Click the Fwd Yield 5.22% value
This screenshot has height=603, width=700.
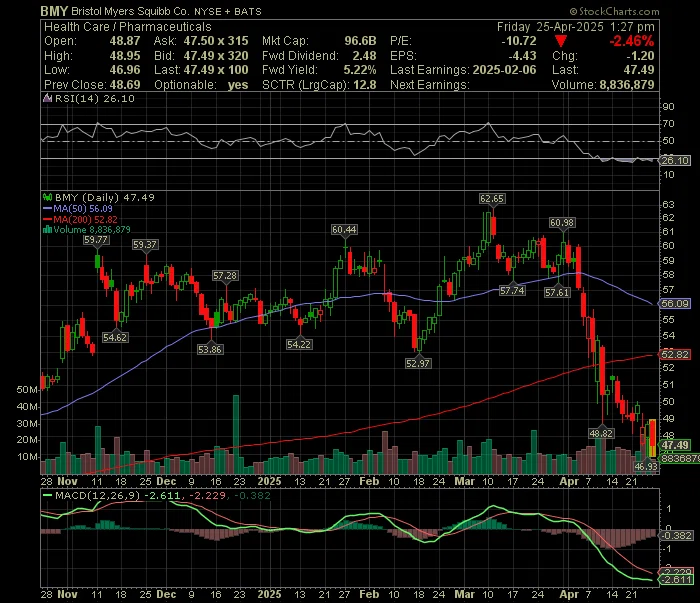[x=360, y=70]
